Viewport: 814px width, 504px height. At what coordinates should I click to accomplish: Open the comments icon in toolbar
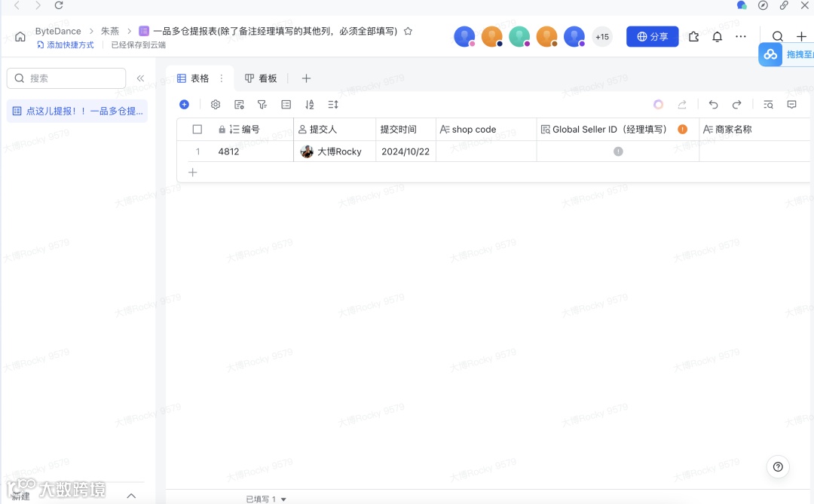tap(791, 104)
